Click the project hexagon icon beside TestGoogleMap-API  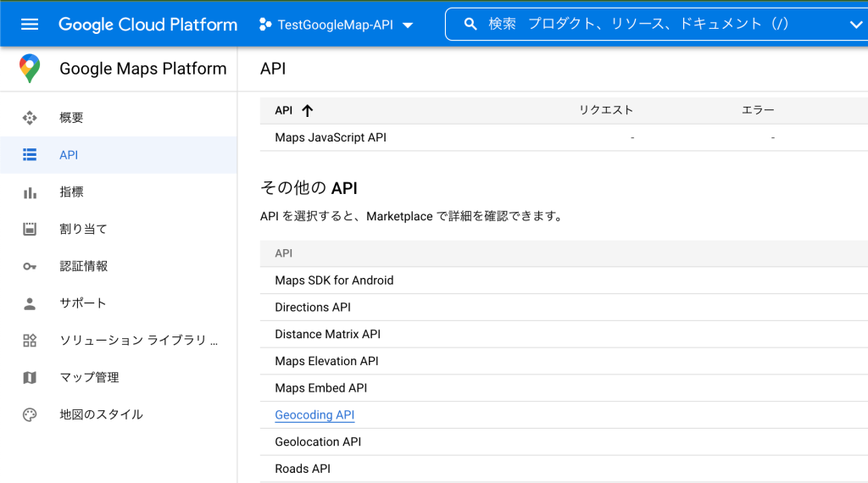pyautogui.click(x=265, y=25)
